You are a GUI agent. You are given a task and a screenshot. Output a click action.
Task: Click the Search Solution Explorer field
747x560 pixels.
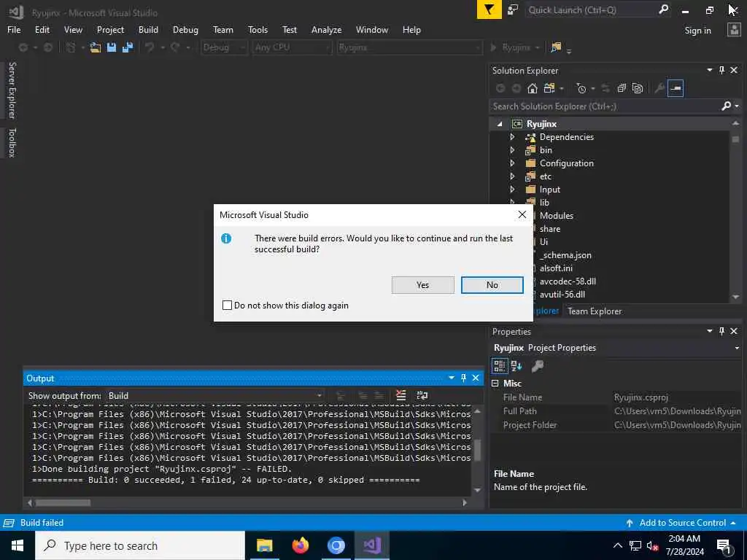(605, 106)
